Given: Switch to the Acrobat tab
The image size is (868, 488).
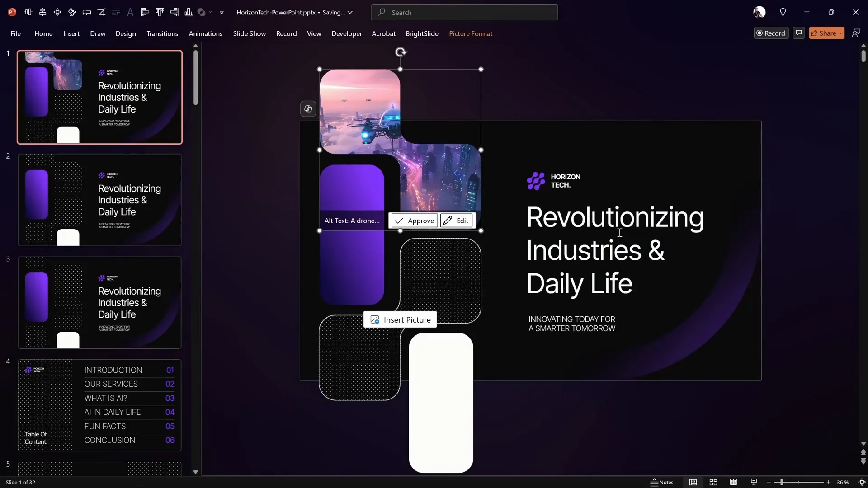Looking at the screenshot, I should pos(384,33).
